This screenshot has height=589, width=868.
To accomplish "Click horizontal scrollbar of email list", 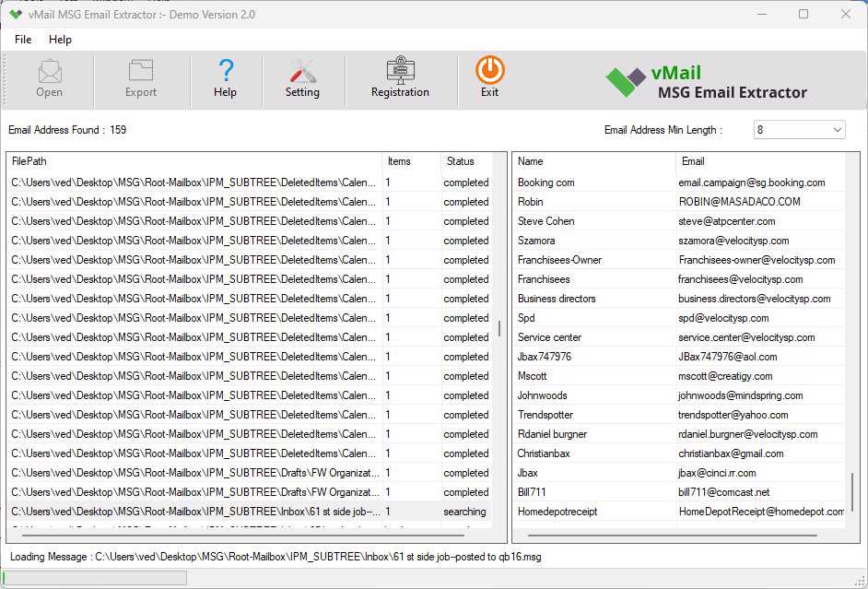I will pyautogui.click(x=672, y=536).
